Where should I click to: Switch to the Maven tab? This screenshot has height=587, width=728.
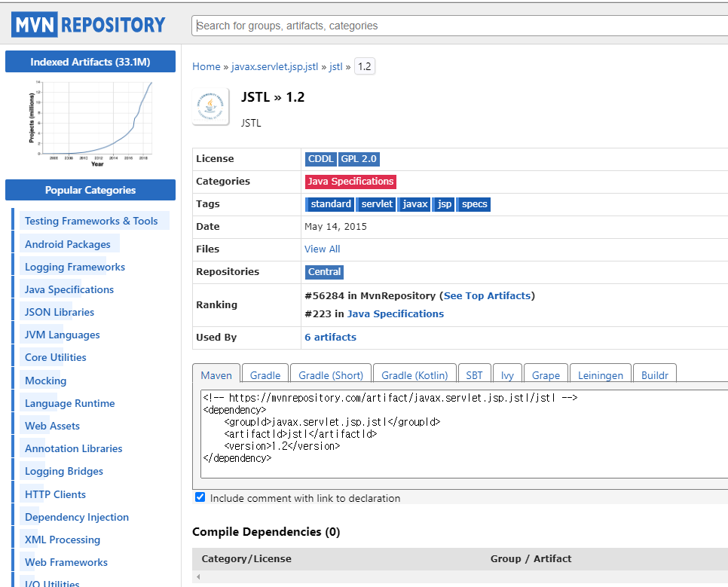tap(216, 375)
